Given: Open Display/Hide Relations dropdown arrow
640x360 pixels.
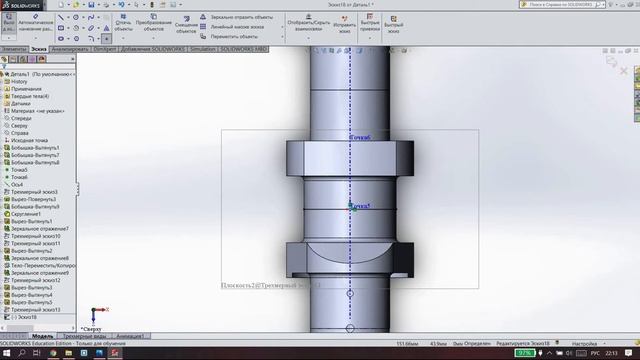Looking at the screenshot, I should point(309,38).
